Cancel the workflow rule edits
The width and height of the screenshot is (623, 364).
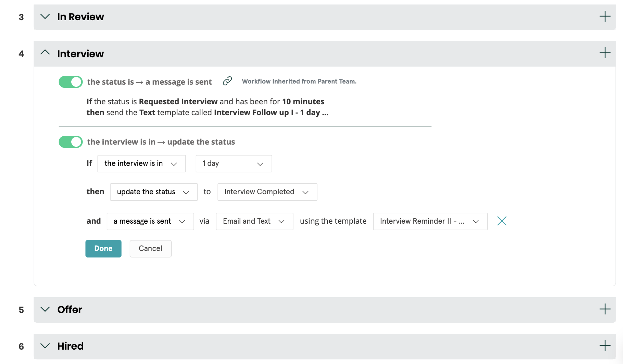tap(150, 248)
